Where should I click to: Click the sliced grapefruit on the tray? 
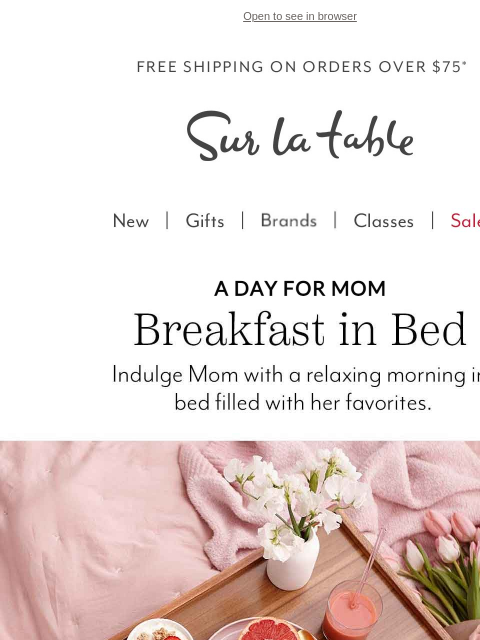click(269, 630)
